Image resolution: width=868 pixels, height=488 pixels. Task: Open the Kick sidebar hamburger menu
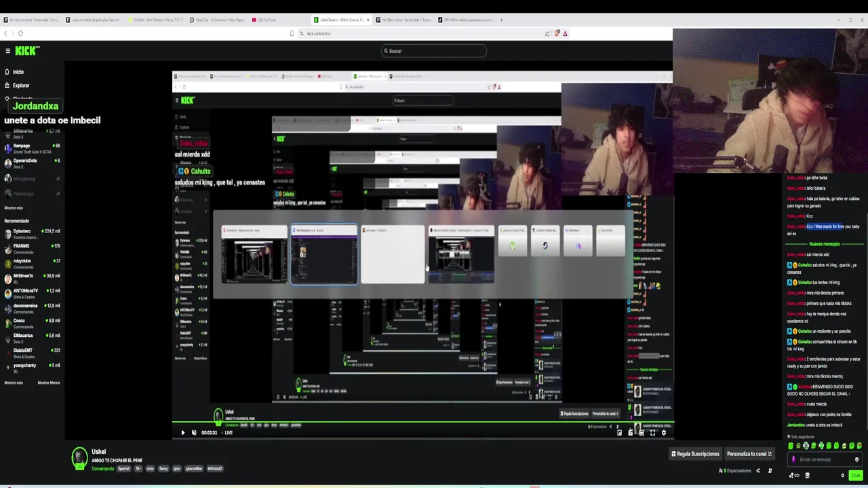pyautogui.click(x=7, y=51)
